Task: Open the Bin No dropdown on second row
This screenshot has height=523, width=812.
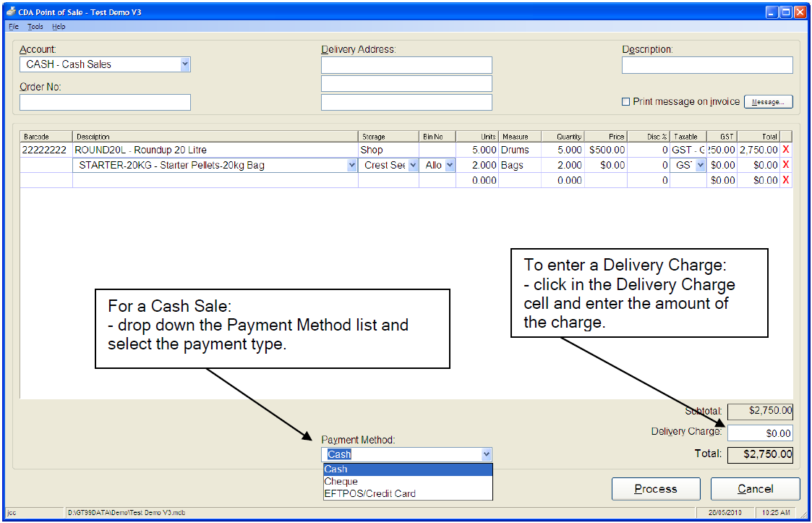Action: (450, 165)
